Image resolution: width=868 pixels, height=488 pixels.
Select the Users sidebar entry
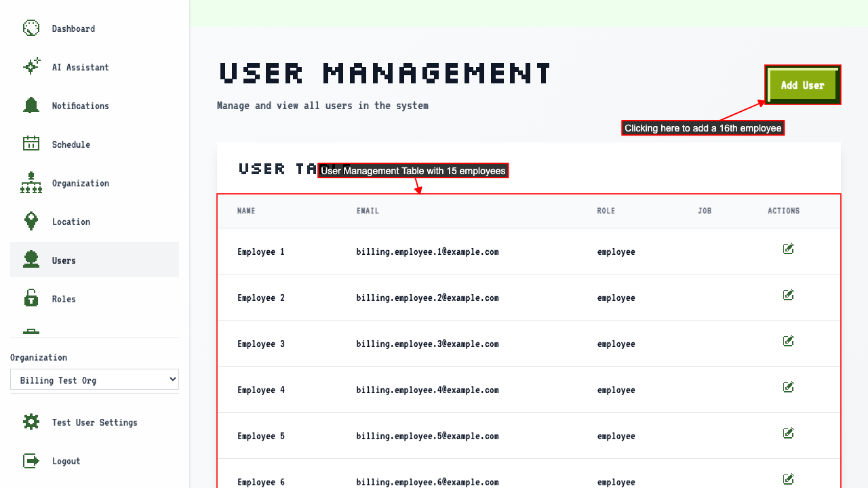94,260
